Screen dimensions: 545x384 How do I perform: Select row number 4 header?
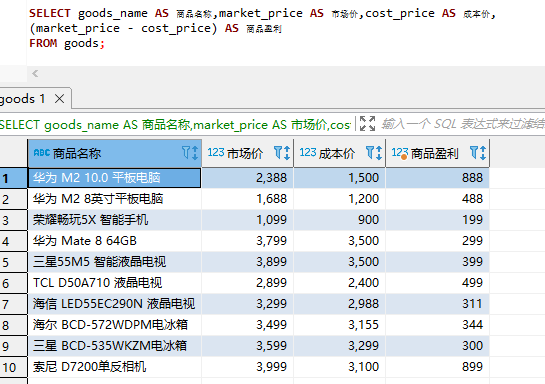pyautogui.click(x=13, y=241)
